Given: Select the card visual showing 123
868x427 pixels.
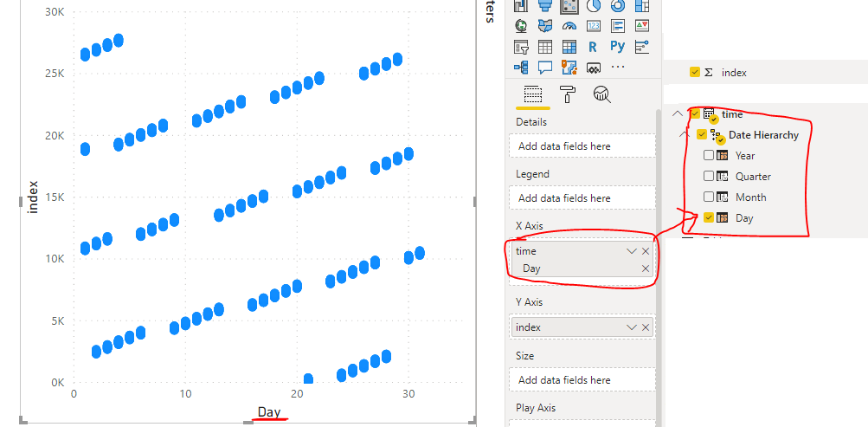Looking at the screenshot, I should (x=594, y=26).
